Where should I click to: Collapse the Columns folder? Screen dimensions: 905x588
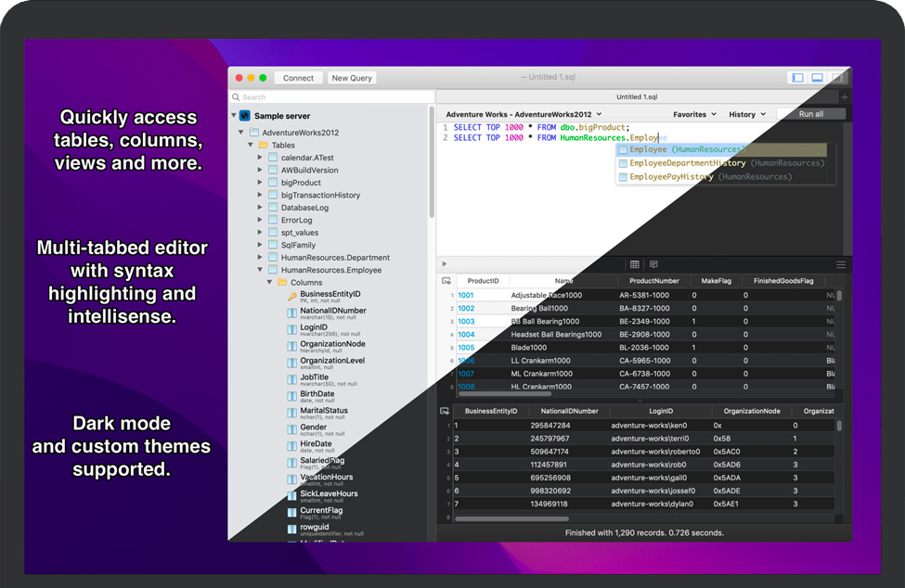pos(269,282)
